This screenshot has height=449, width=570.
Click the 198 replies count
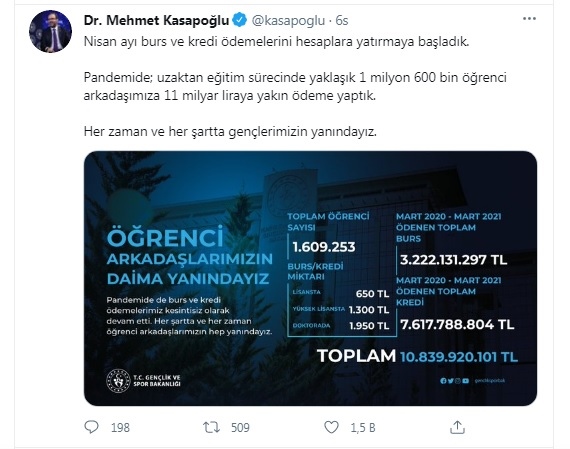pyautogui.click(x=120, y=428)
